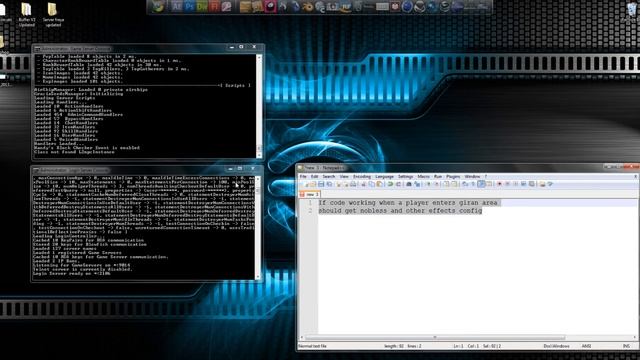The height and width of the screenshot is (360, 640).
Task: Launch Adobe Flash from the top dock
Action: click(214, 7)
